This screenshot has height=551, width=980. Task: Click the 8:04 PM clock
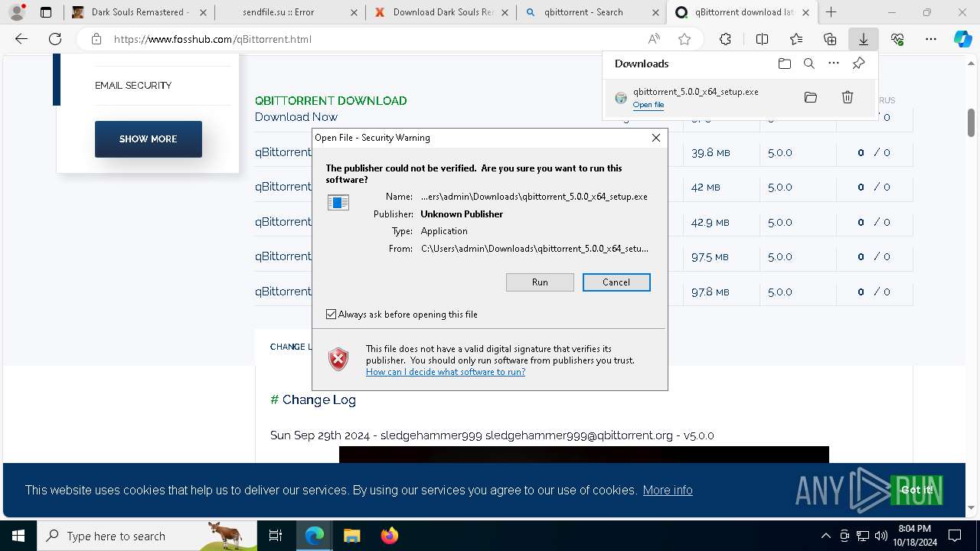coord(914,530)
